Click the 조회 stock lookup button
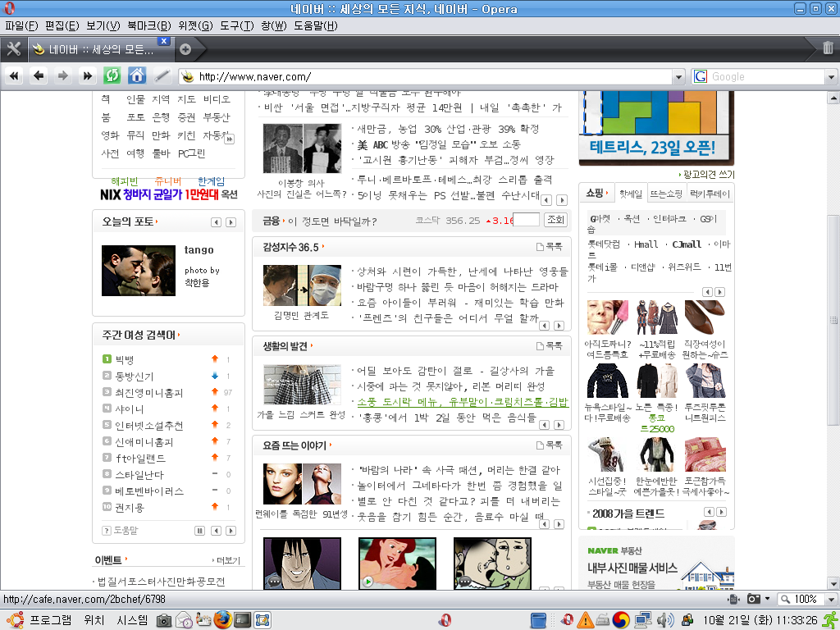 (x=555, y=220)
